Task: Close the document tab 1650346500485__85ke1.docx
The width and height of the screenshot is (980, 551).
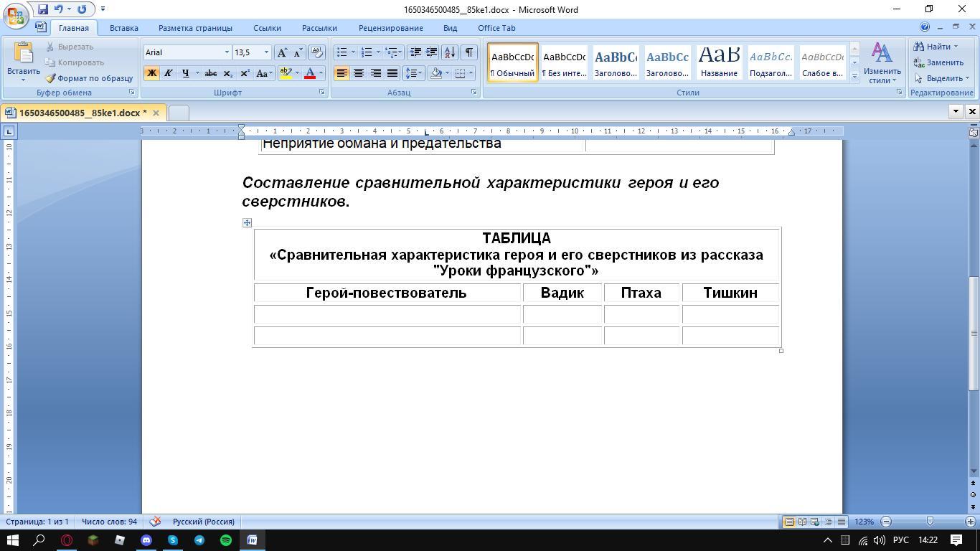Action: (156, 113)
